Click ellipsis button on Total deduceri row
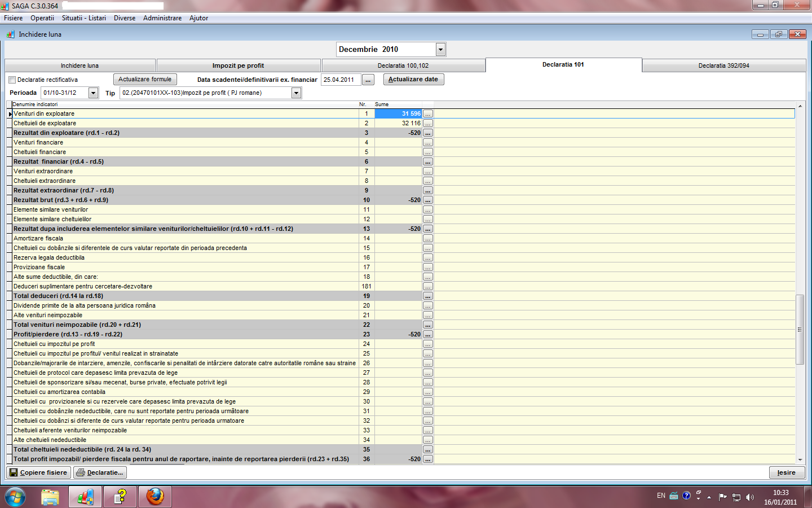Image resolution: width=812 pixels, height=508 pixels. [428, 296]
